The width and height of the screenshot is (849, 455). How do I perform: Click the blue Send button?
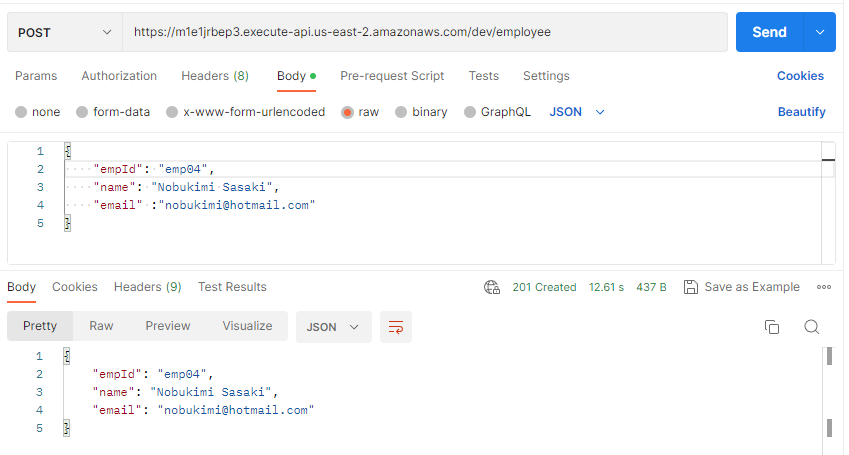click(x=769, y=32)
